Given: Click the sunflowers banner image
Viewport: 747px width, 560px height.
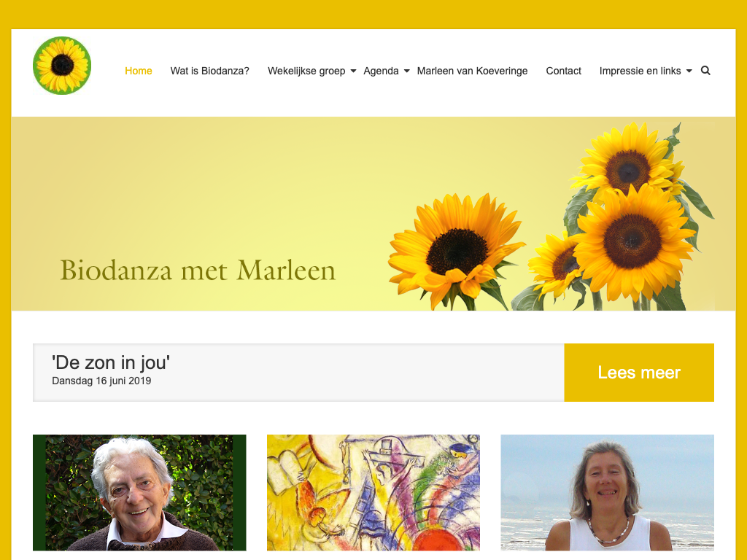Looking at the screenshot, I should [x=551, y=217].
